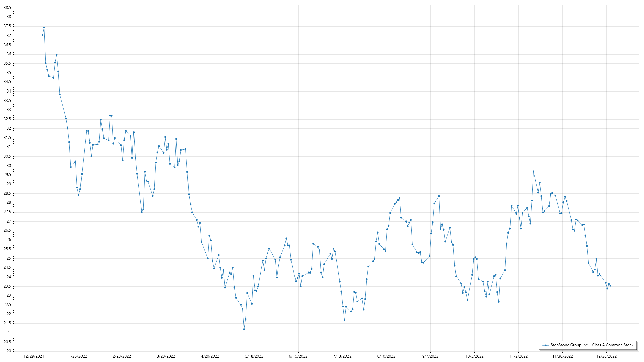Click the 12/29/2021 x-axis date label
644x362 pixels.
coord(34,356)
